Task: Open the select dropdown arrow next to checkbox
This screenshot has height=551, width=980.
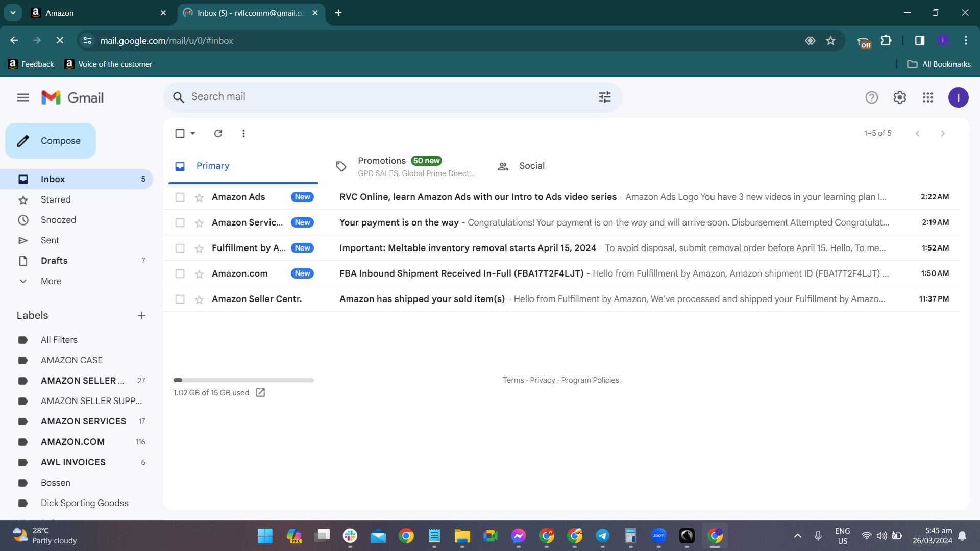Action: click(x=193, y=133)
